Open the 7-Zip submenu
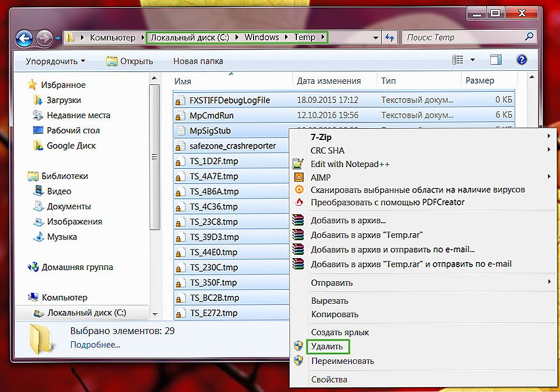The height and width of the screenshot is (392, 560). coord(423,137)
